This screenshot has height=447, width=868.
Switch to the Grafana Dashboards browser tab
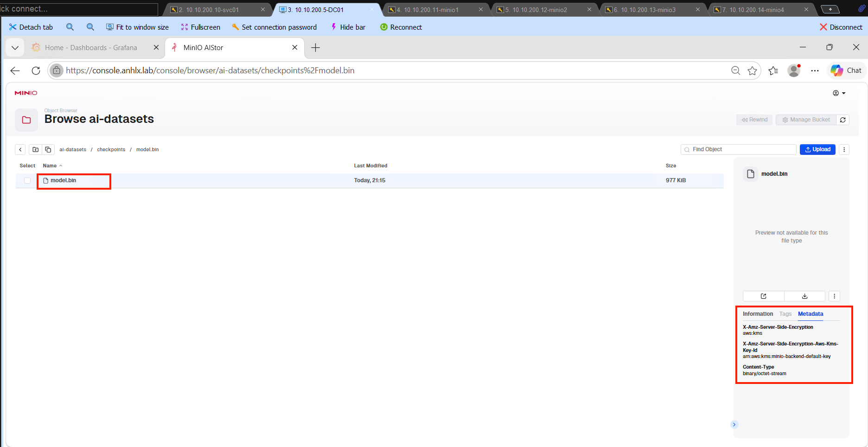click(91, 48)
